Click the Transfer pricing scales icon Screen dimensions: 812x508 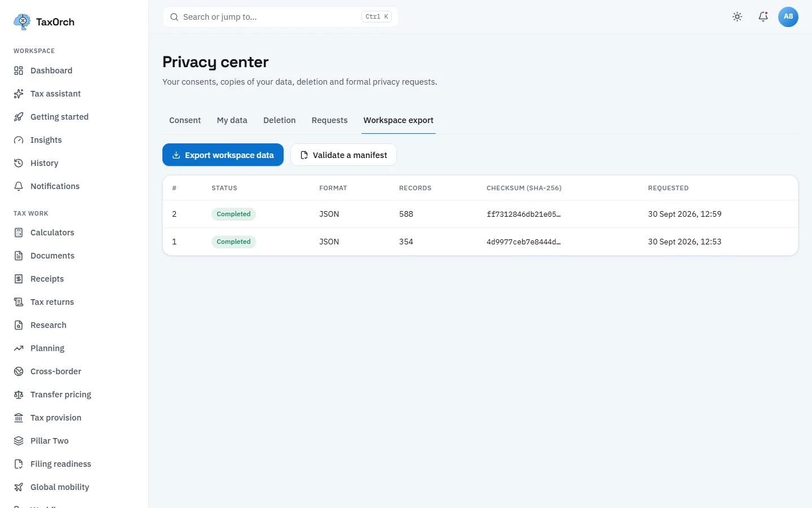click(19, 395)
